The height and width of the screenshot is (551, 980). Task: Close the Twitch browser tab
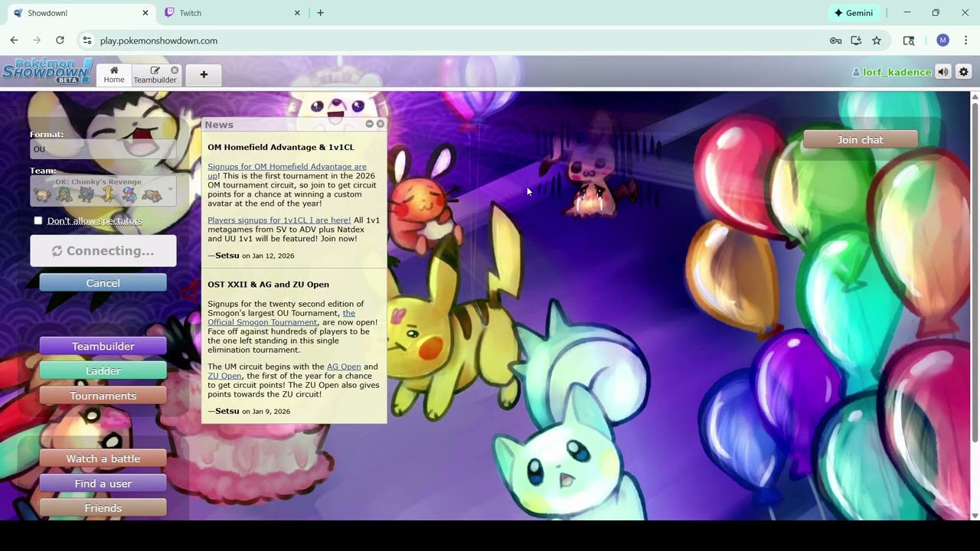click(297, 13)
